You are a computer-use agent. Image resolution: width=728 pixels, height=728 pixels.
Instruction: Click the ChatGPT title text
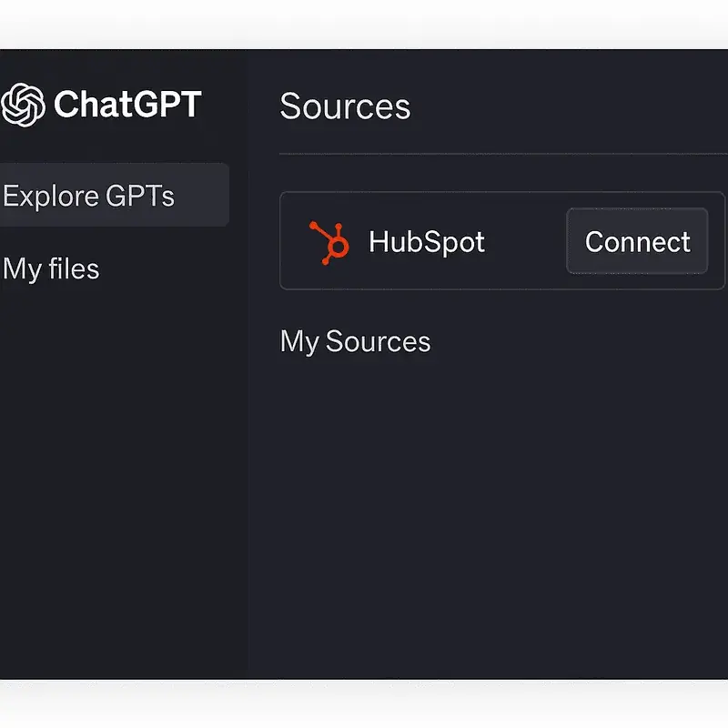[x=127, y=105]
